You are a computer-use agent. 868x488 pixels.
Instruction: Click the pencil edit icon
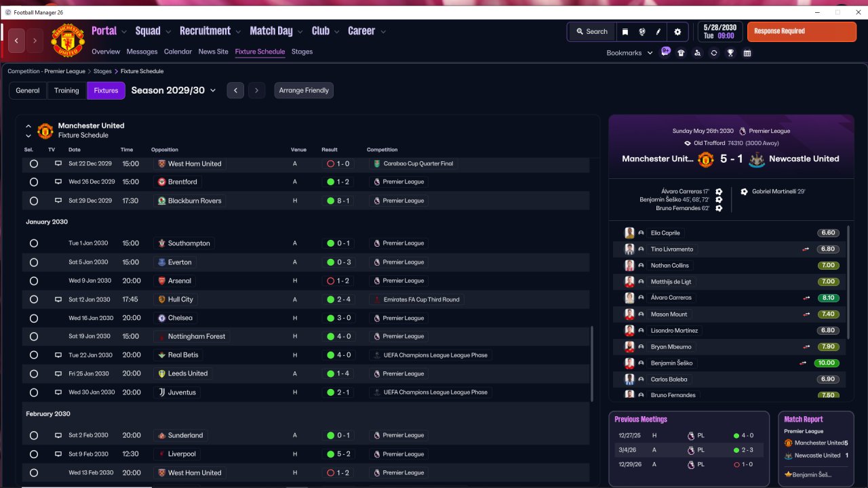pos(658,32)
